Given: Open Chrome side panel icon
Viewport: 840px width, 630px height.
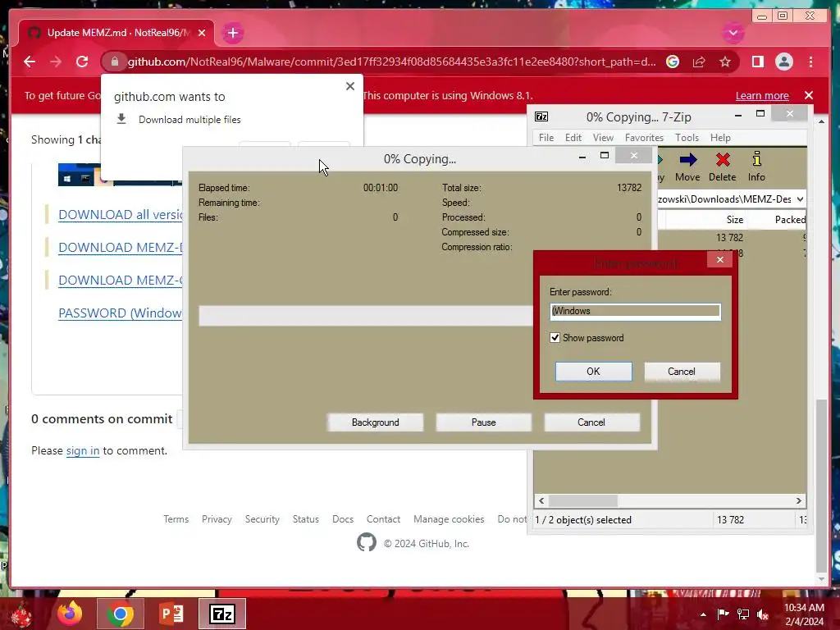Looking at the screenshot, I should (757, 62).
